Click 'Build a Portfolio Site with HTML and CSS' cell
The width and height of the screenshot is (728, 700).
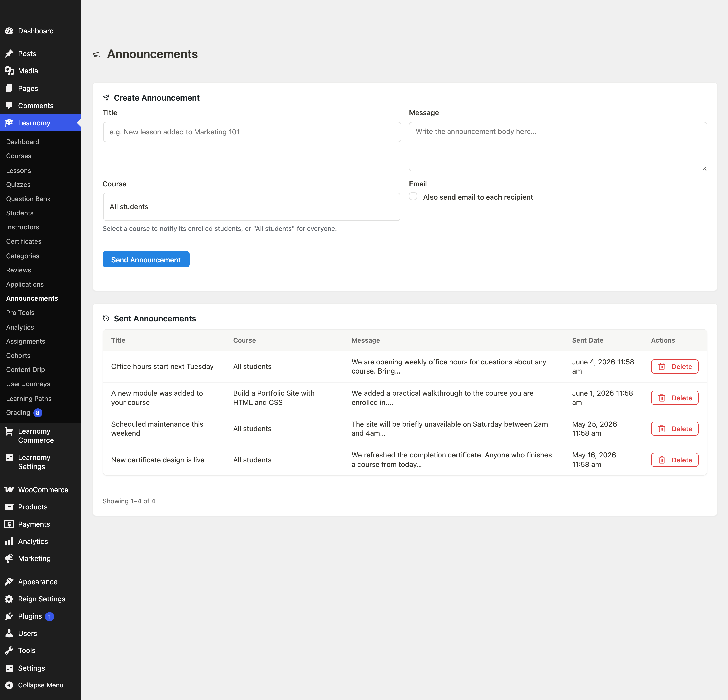click(x=274, y=398)
